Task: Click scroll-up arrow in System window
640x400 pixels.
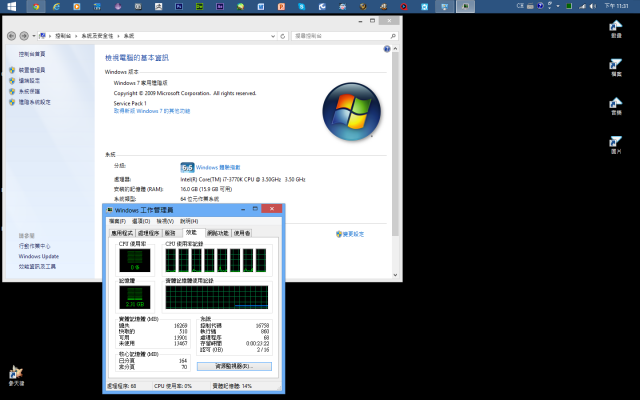Action: (x=395, y=49)
